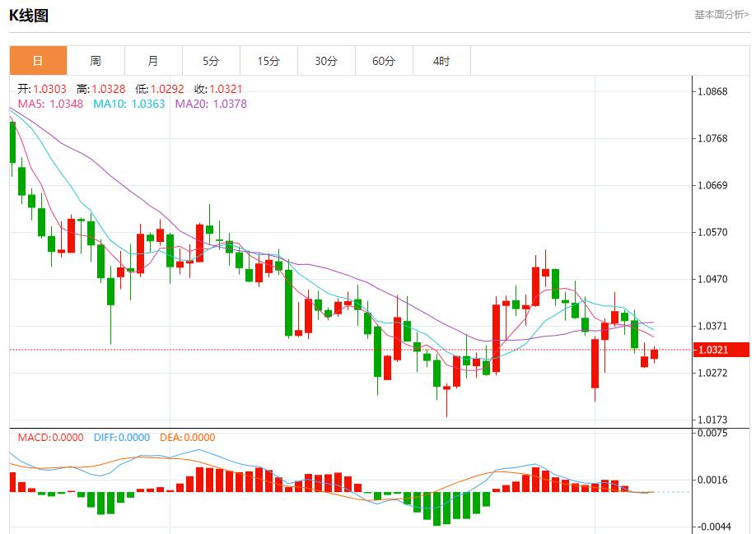The width and height of the screenshot is (756, 534).
Task: Select the 60分 interval tab
Action: pyautogui.click(x=384, y=61)
